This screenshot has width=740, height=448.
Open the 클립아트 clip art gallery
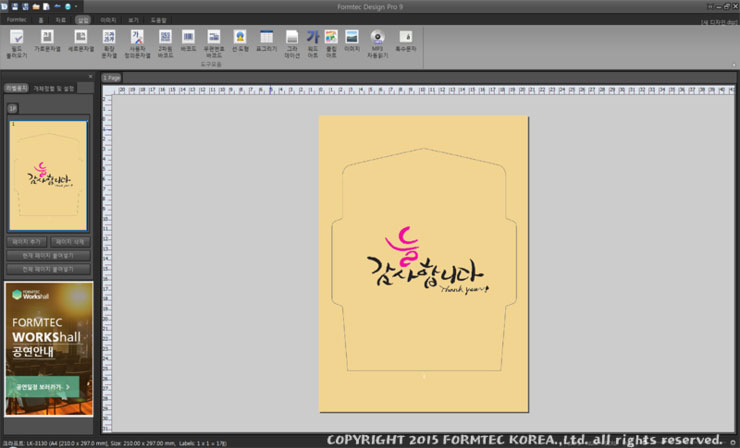point(331,44)
